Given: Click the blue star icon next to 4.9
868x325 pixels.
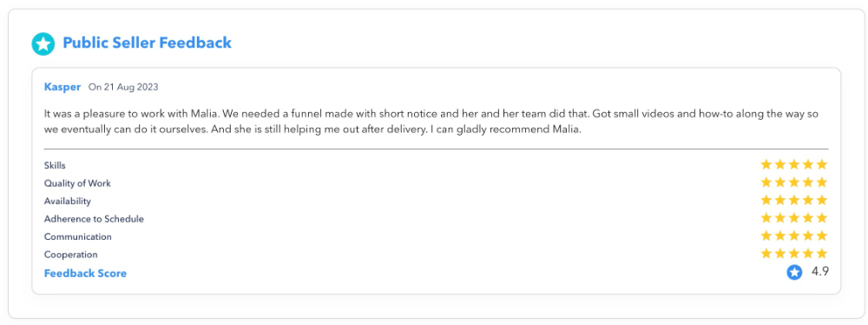Looking at the screenshot, I should click(x=794, y=272).
